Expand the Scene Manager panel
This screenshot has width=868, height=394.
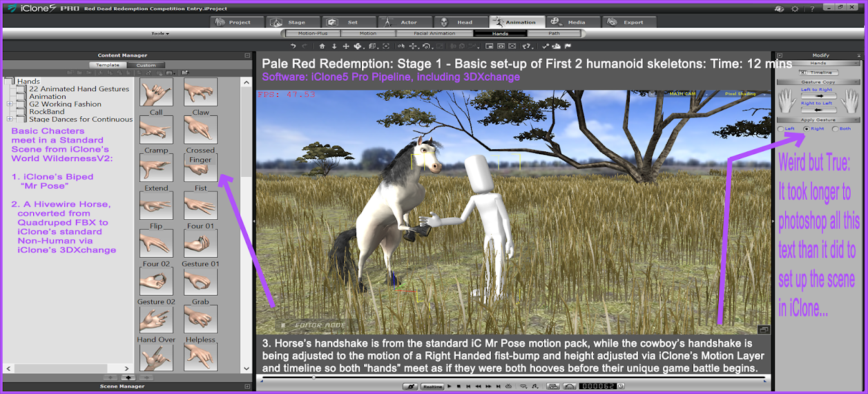click(x=247, y=386)
